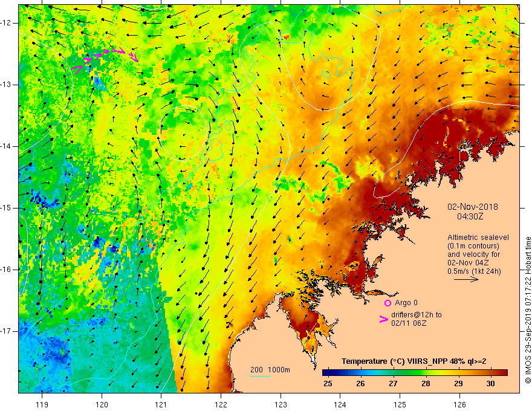Click the 'Altimetric sealevel' label
This screenshot has width=532, height=411.
tap(478, 238)
